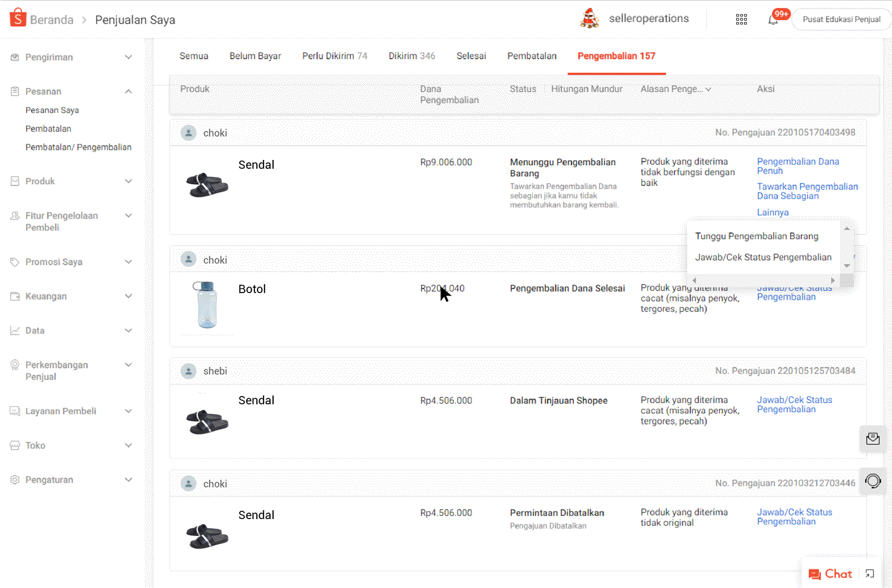Click the Pengembalian Dana Penuh link

tap(798, 166)
